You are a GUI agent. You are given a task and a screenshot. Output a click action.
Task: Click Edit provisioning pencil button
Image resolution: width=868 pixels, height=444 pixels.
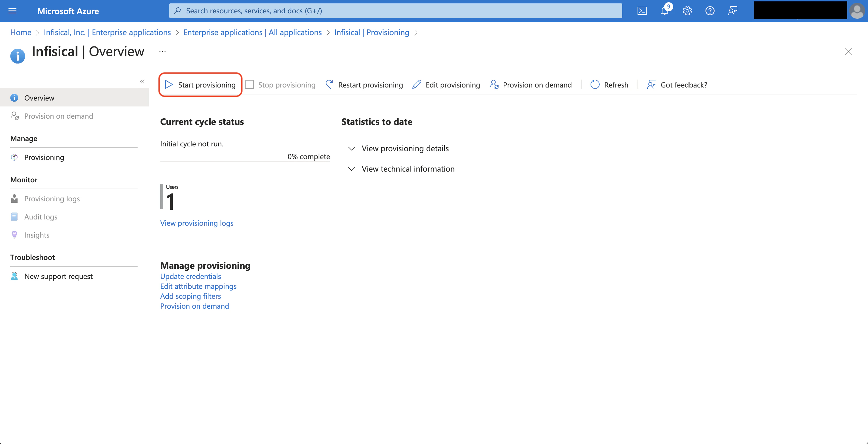(446, 85)
